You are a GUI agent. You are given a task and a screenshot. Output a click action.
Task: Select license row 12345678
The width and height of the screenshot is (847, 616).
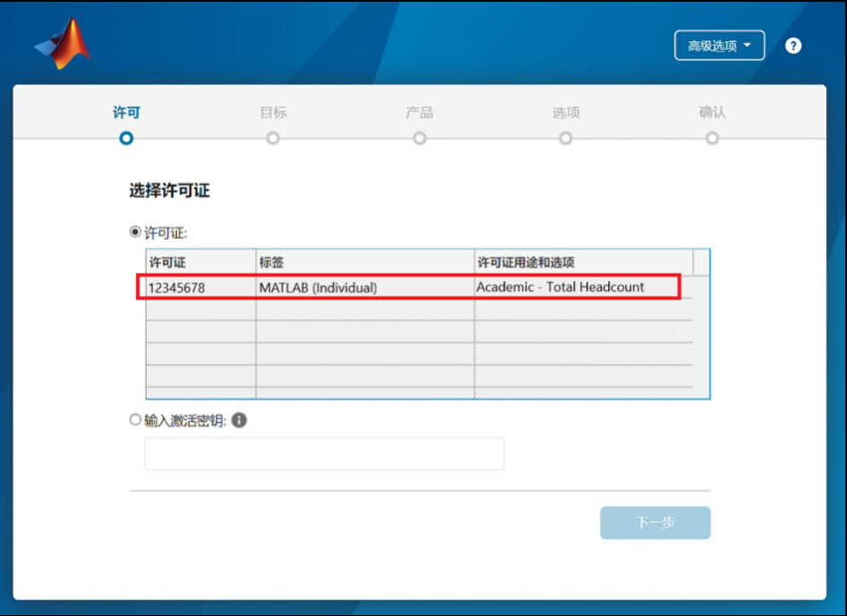coord(176,287)
